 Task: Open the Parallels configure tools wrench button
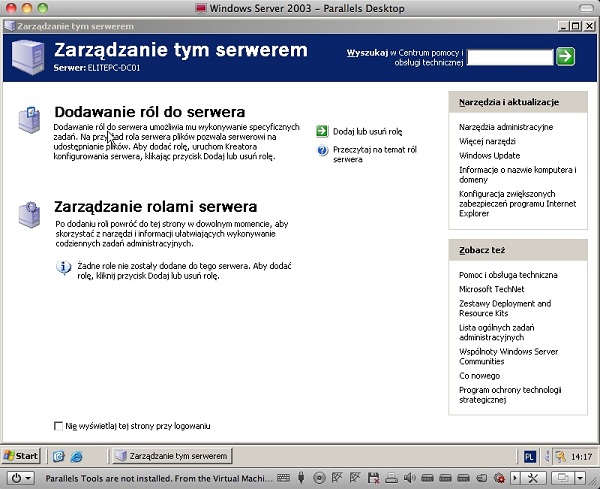coord(533,478)
